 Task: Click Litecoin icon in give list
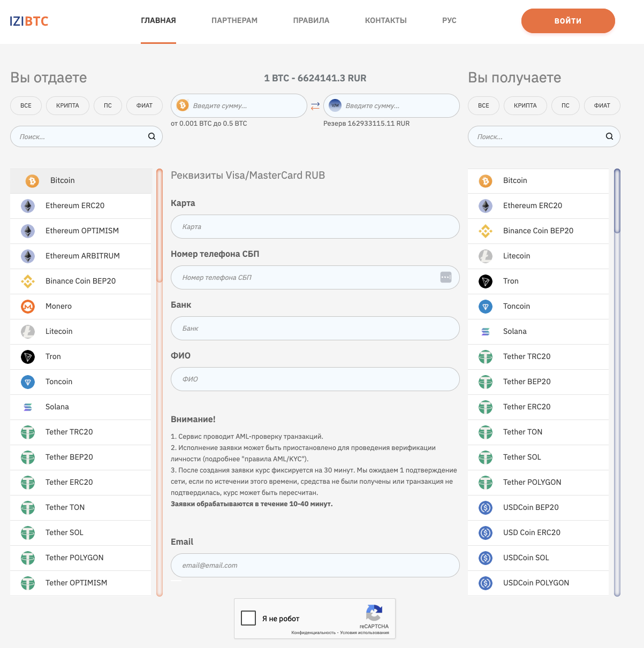tap(28, 332)
